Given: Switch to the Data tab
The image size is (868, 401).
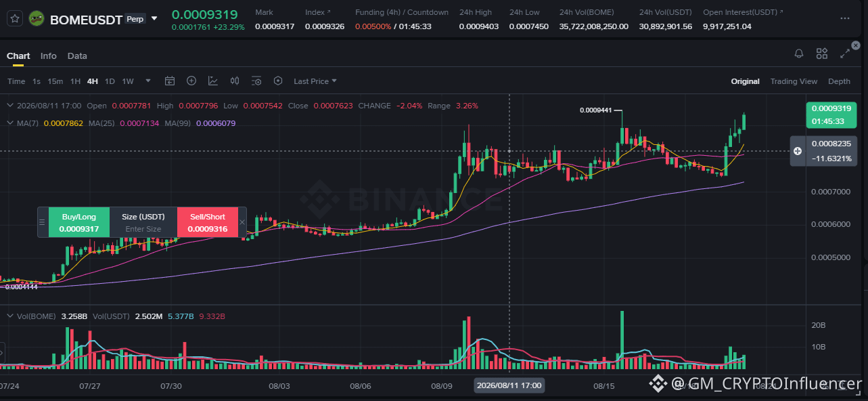Looking at the screenshot, I should 77,56.
